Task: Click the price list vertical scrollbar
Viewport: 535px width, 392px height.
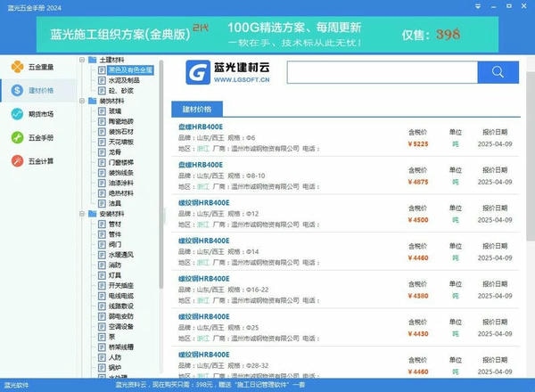Action: tap(531, 156)
